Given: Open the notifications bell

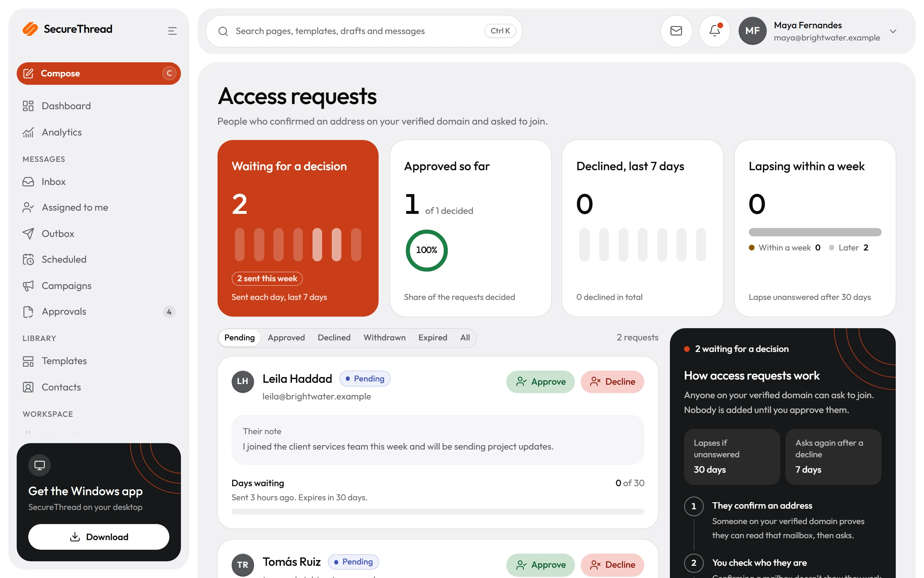Looking at the screenshot, I should pyautogui.click(x=714, y=31).
